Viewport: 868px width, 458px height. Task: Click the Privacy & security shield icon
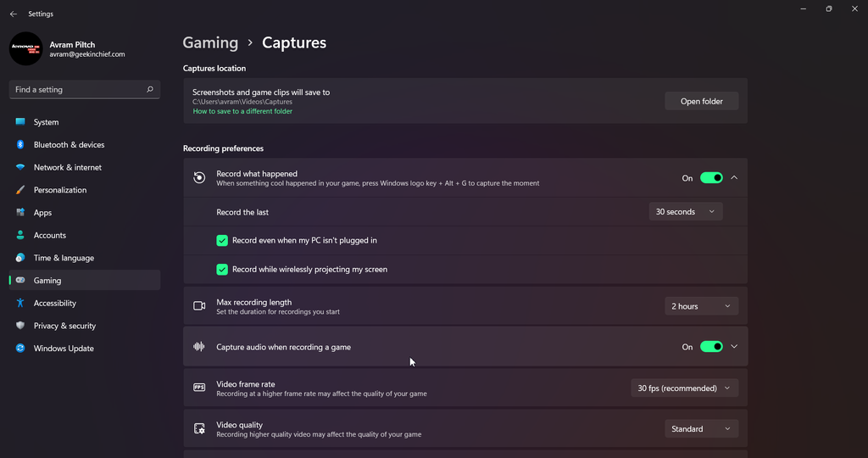click(x=20, y=326)
